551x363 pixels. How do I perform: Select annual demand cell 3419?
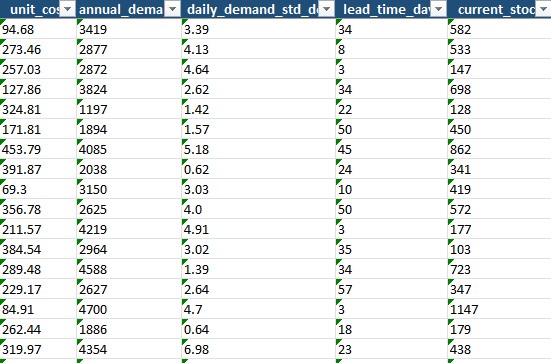click(129, 29)
